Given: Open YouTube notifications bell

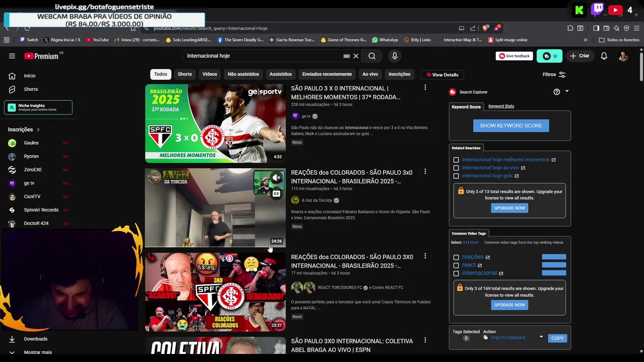Looking at the screenshot, I should click(x=604, y=56).
